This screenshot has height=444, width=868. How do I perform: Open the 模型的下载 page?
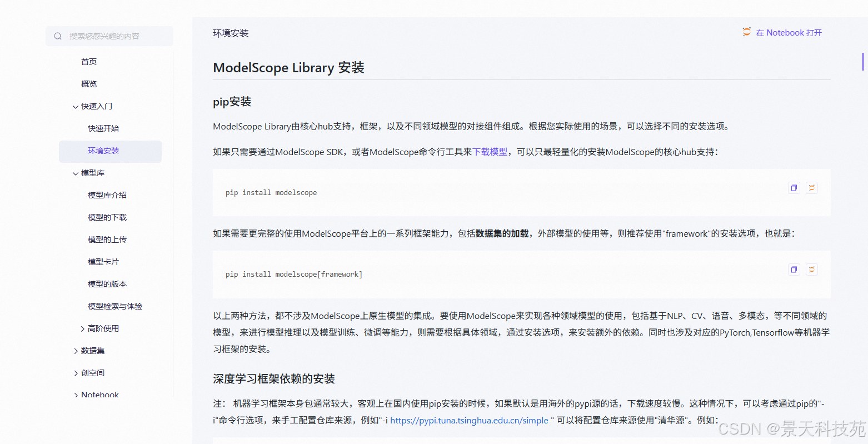[x=107, y=217]
